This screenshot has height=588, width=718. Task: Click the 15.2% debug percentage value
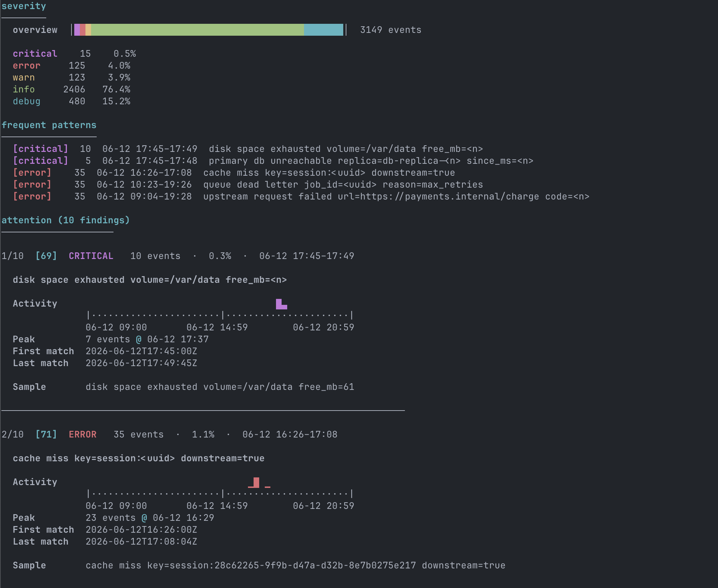click(116, 101)
